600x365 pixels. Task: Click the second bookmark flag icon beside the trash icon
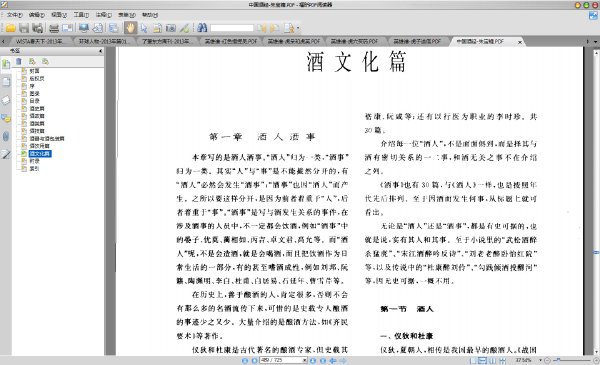pos(45,61)
